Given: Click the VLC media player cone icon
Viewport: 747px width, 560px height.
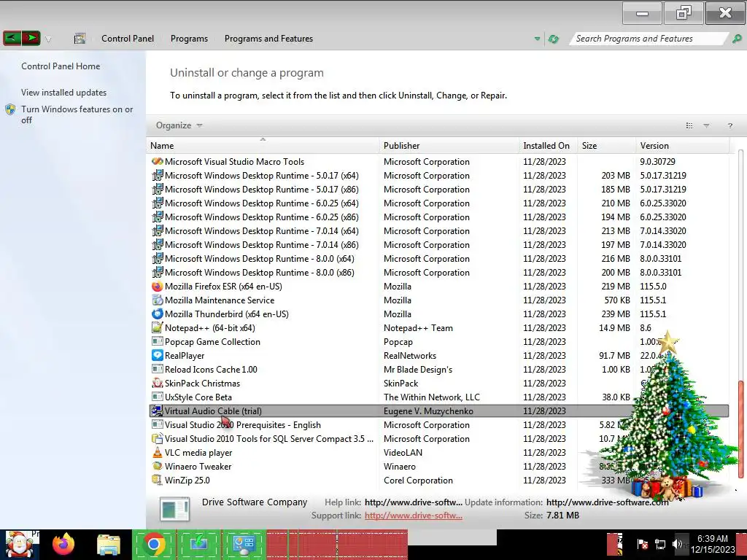Looking at the screenshot, I should point(158,452).
